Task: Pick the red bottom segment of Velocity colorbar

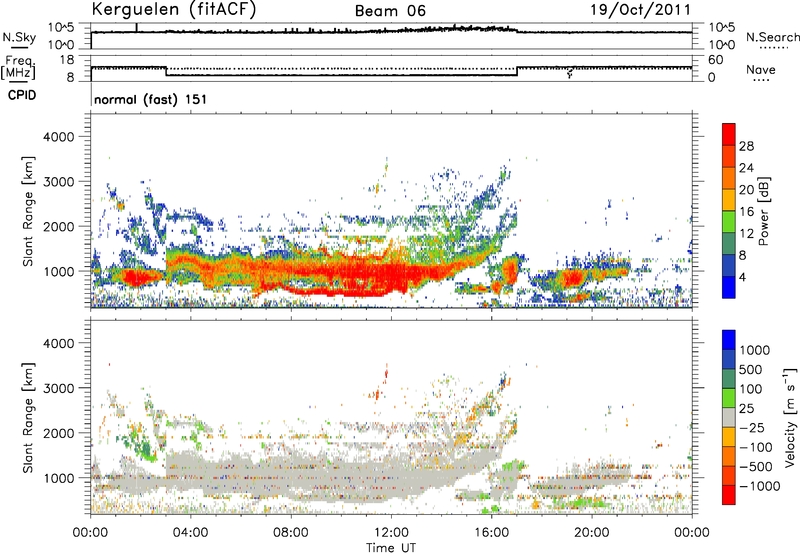Action: (x=729, y=495)
